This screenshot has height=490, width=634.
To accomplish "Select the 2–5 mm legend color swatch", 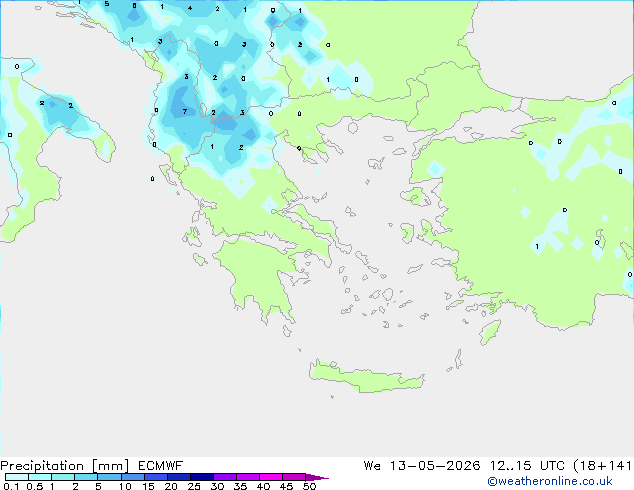I will point(86,477).
